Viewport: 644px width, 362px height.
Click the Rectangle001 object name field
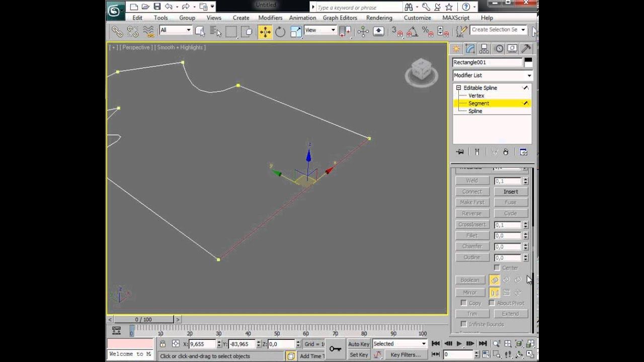coord(487,62)
